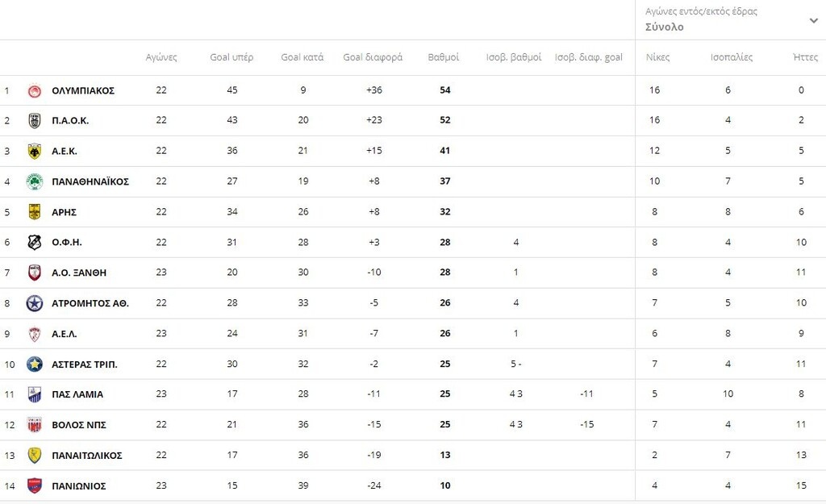Click the Ο.Φ.Η. team crest icon
This screenshot has height=504, width=826.
[34, 243]
